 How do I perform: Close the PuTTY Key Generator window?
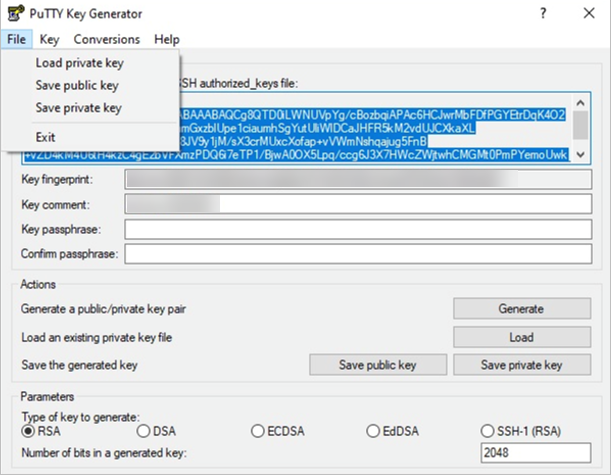(589, 13)
